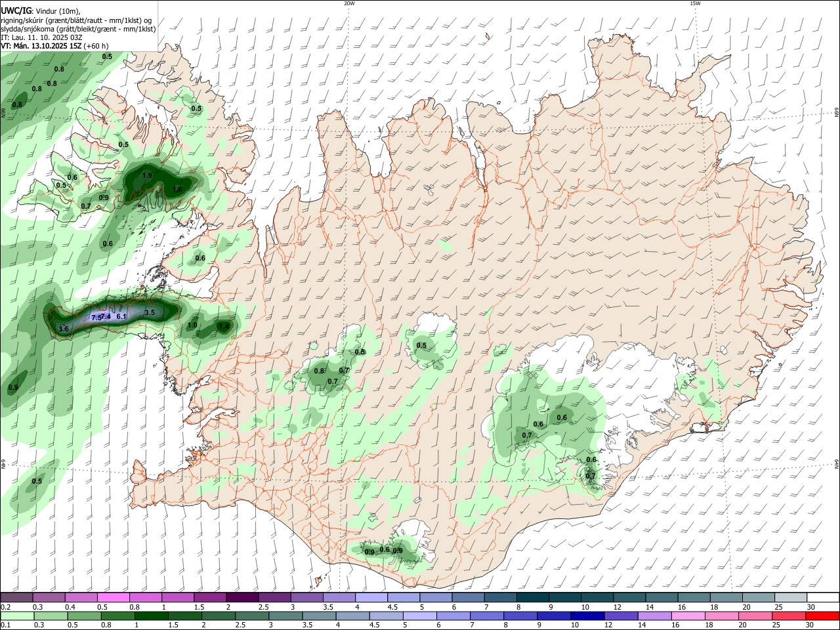This screenshot has height=630, width=840.
Task: Click the lower legend swatch between 2.5 and 3
Action: coord(252,616)
